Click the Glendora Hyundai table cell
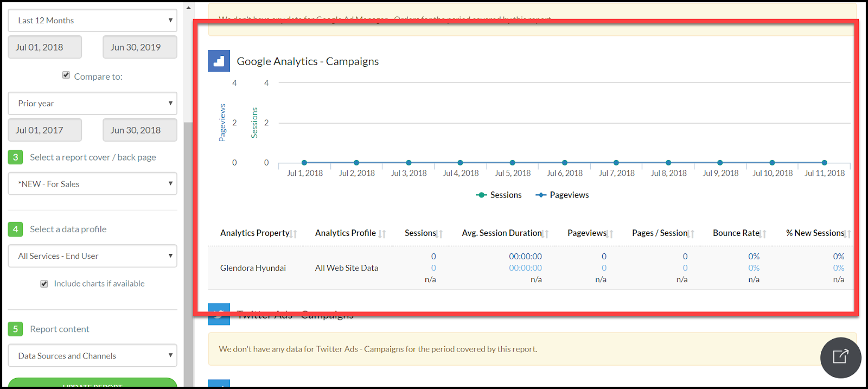 click(x=253, y=268)
